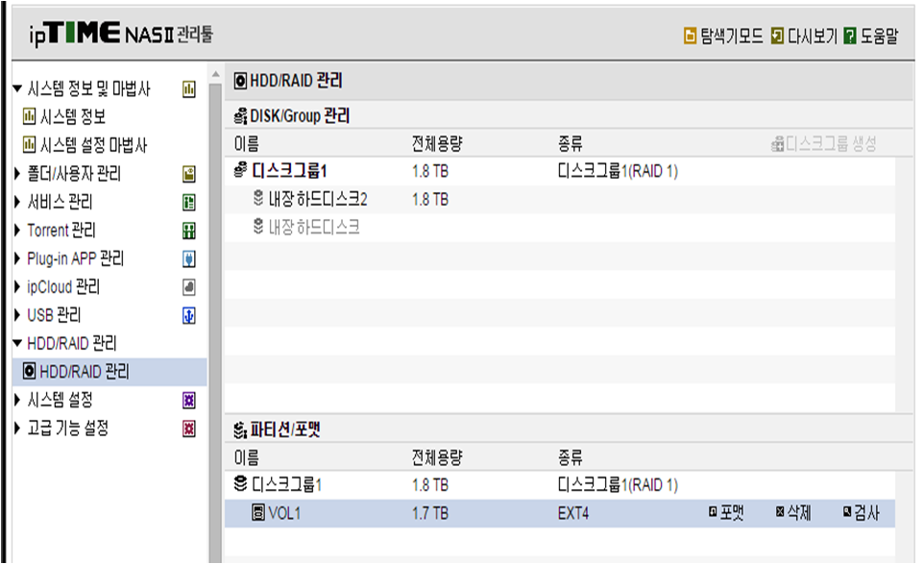Image resolution: width=924 pixels, height=564 pixels.
Task: Click the ipCloud 관리 cloud icon
Action: pos(188,287)
